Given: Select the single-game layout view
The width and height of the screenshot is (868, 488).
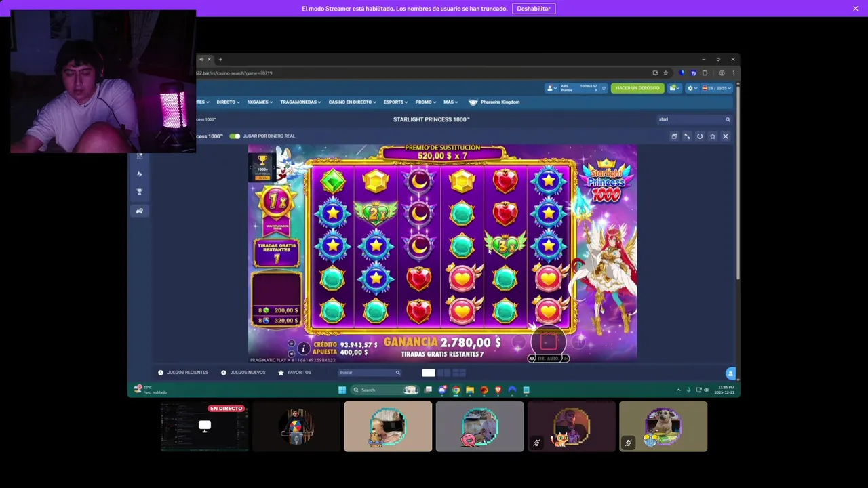Looking at the screenshot, I should point(428,373).
